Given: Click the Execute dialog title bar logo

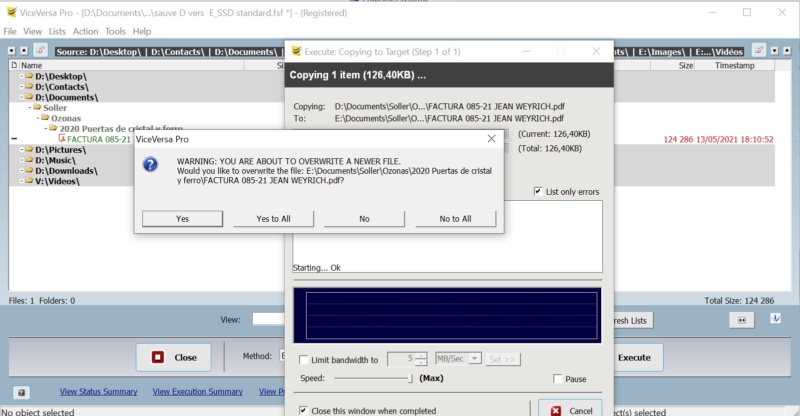Looking at the screenshot, I should click(296, 51).
